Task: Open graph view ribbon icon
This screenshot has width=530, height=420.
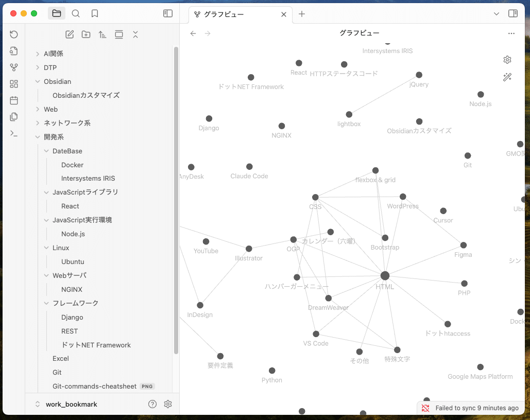Action: point(14,67)
